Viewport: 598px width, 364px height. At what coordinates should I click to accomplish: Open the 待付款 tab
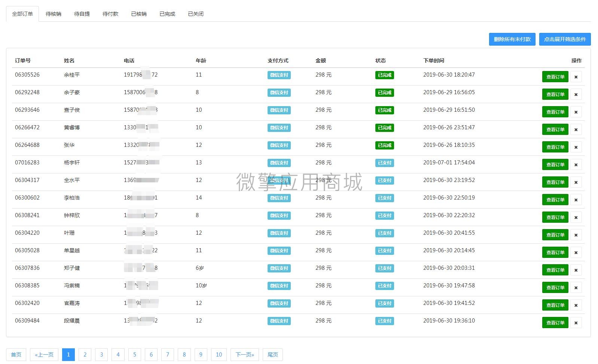click(110, 14)
